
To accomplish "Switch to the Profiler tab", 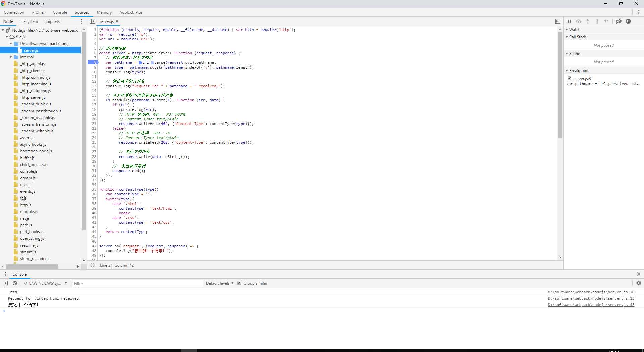I will pyautogui.click(x=38, y=12).
